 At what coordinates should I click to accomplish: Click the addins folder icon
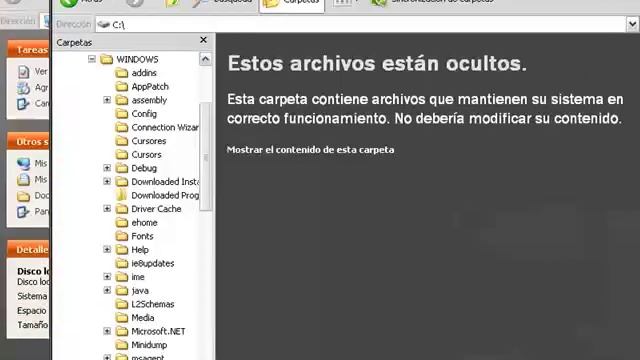pyautogui.click(x=122, y=73)
